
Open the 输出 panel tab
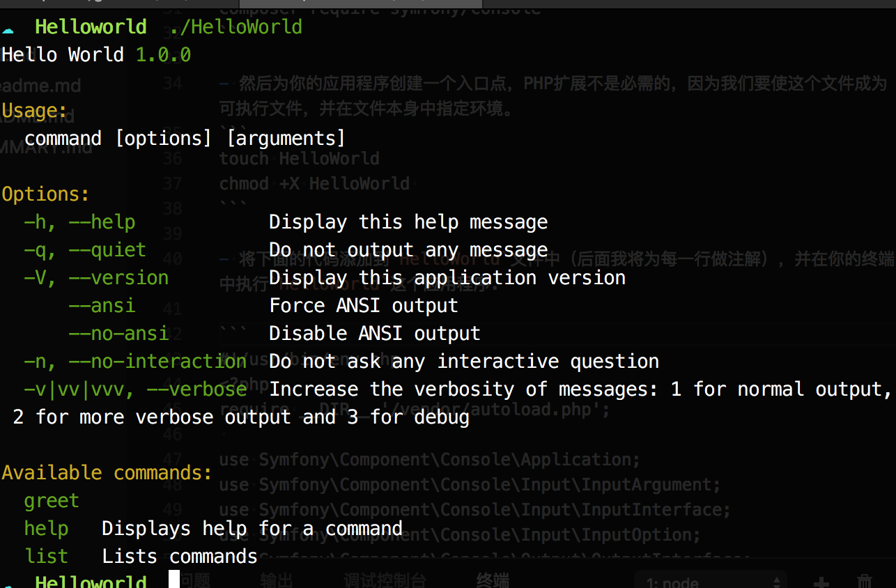277,580
